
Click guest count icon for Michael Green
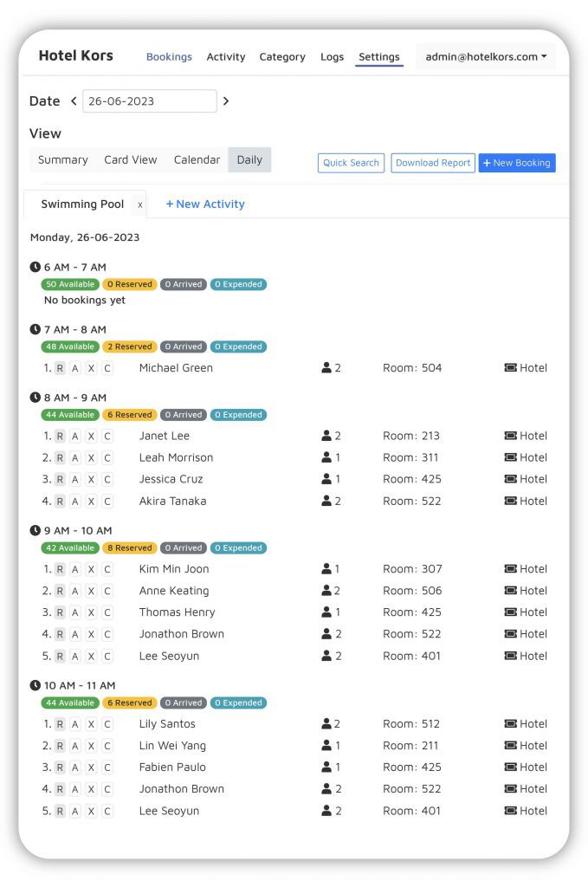click(x=326, y=367)
